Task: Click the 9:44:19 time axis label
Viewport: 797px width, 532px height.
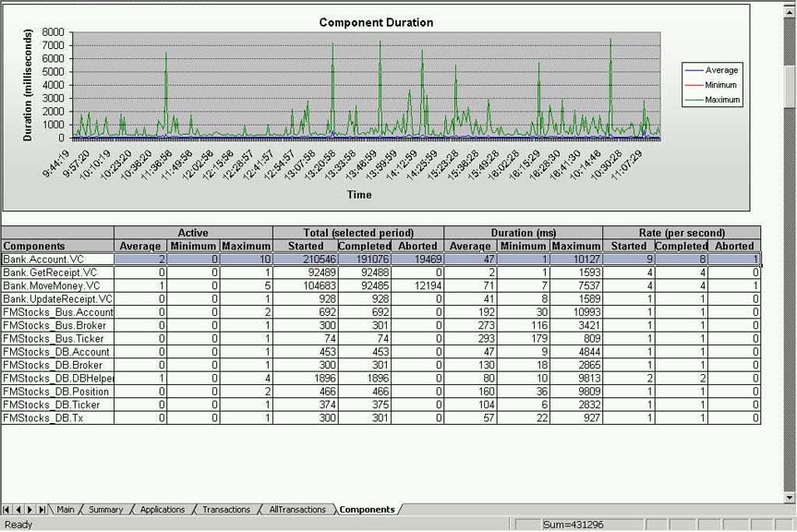Action: click(57, 163)
